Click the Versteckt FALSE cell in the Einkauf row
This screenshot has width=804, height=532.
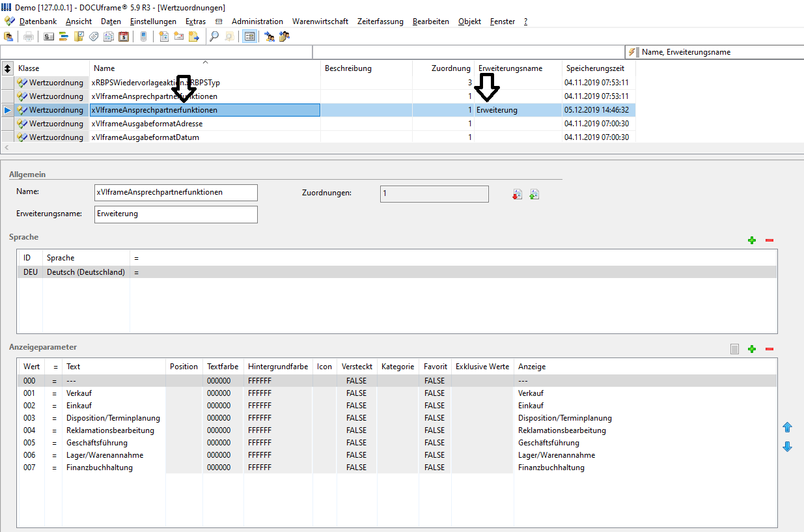click(356, 406)
